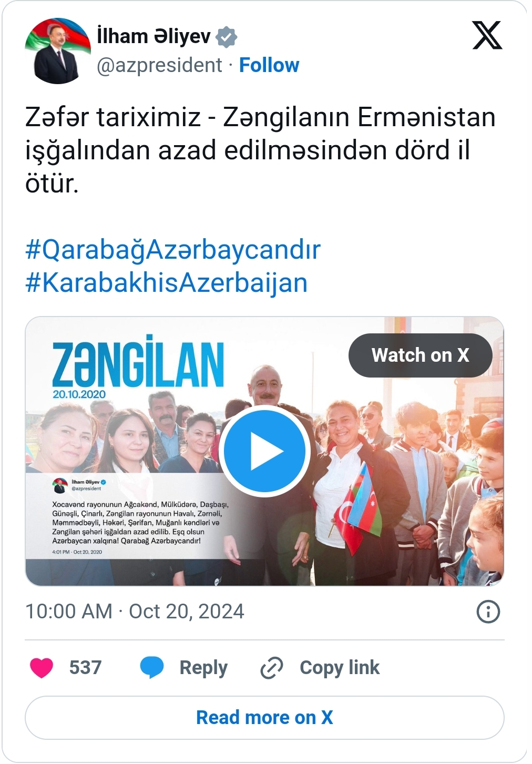Image resolution: width=532 pixels, height=764 pixels.
Task: Click the Follow link
Action: pos(269,65)
